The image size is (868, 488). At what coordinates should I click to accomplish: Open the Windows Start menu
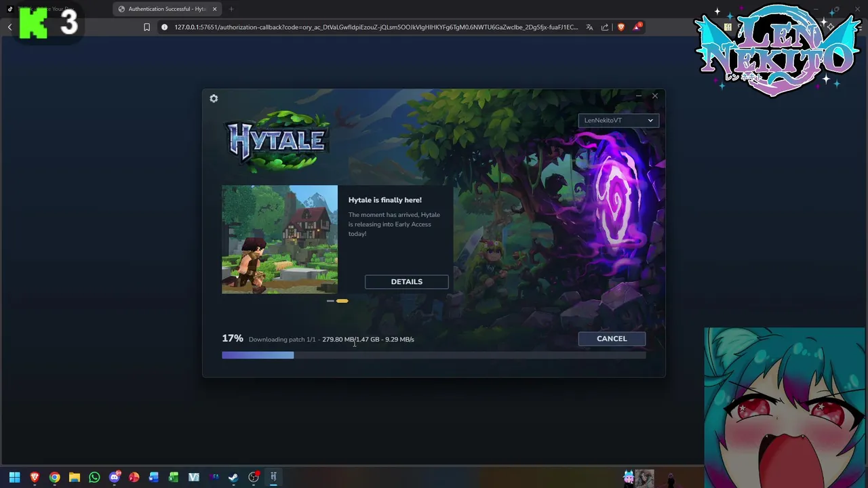[x=14, y=477]
